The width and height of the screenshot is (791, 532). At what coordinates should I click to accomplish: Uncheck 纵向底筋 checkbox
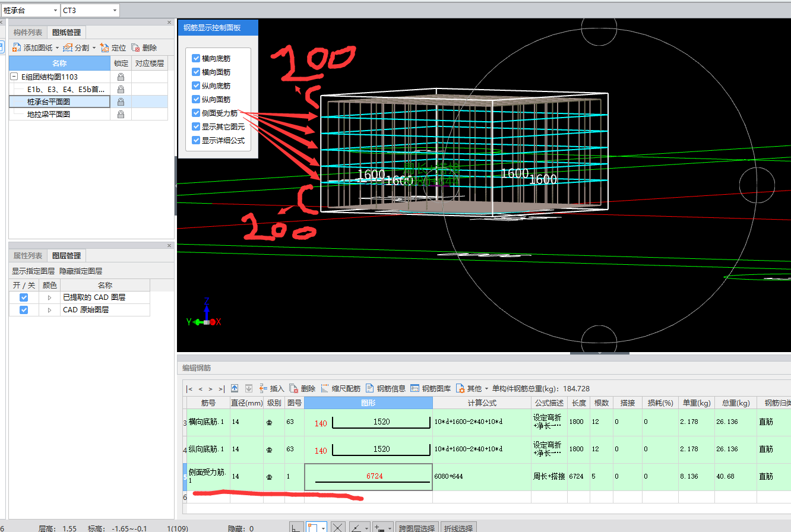pos(196,85)
